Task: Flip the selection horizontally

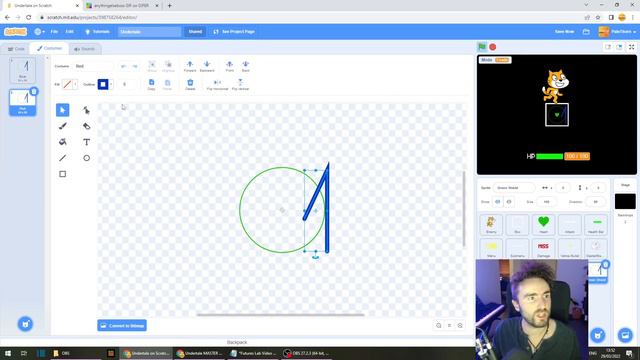Action: point(217,84)
